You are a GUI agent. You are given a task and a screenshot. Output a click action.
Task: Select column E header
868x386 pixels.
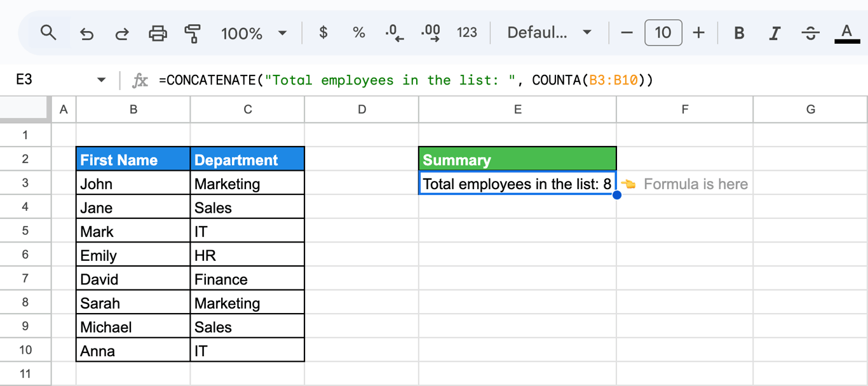click(x=517, y=109)
